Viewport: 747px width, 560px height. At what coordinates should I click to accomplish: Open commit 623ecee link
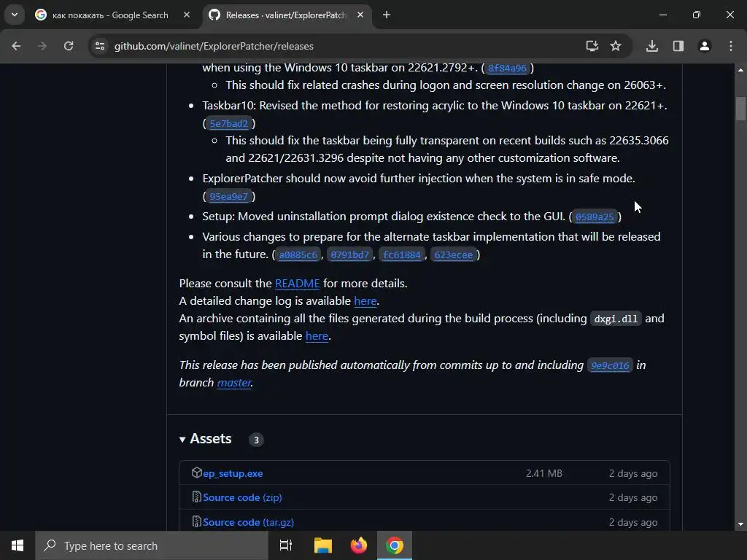[454, 255]
